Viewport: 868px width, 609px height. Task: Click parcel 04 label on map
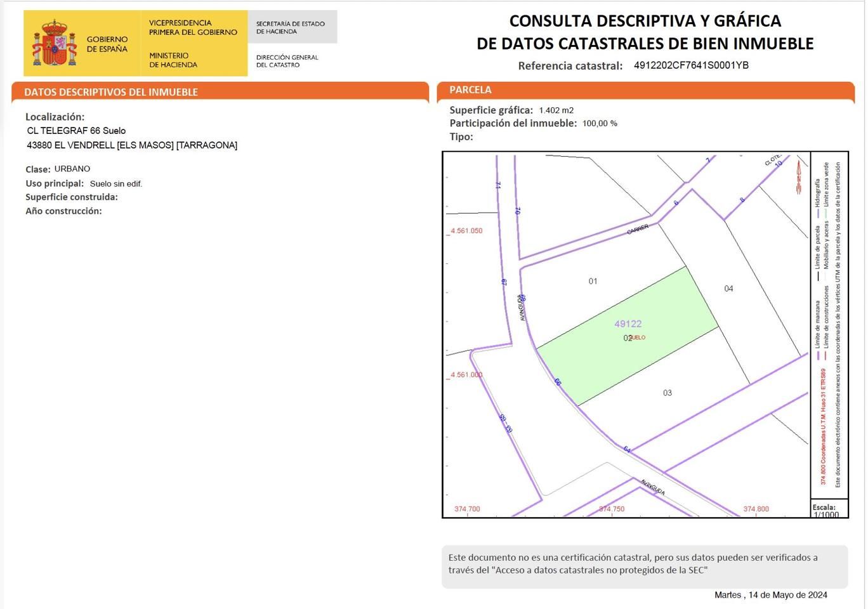[728, 289]
